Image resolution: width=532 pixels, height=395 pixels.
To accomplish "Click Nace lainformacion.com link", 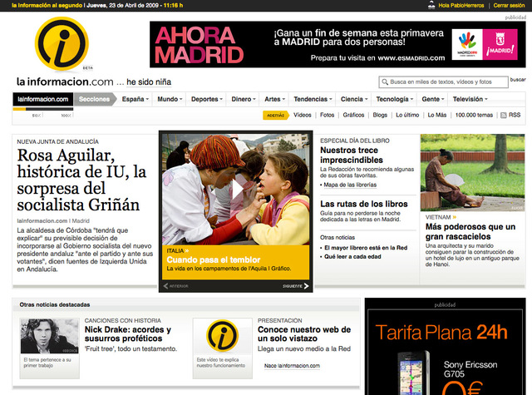I will 292,366.
